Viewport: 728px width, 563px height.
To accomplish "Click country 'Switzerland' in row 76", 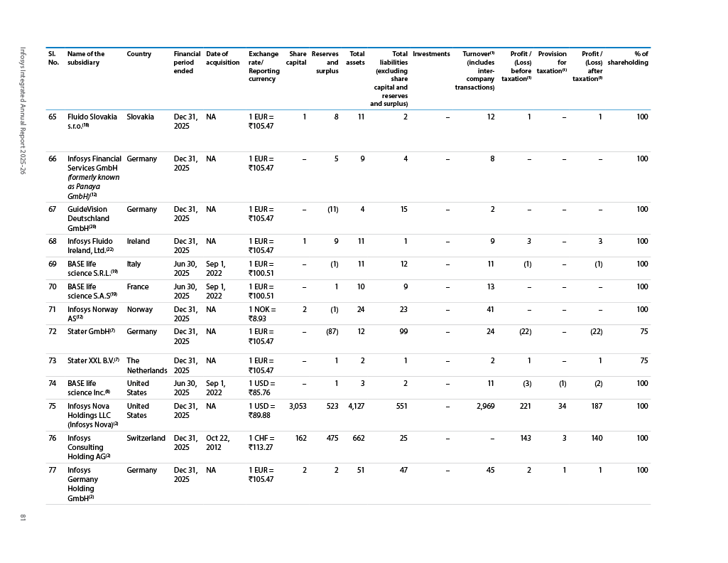I will (x=146, y=438).
